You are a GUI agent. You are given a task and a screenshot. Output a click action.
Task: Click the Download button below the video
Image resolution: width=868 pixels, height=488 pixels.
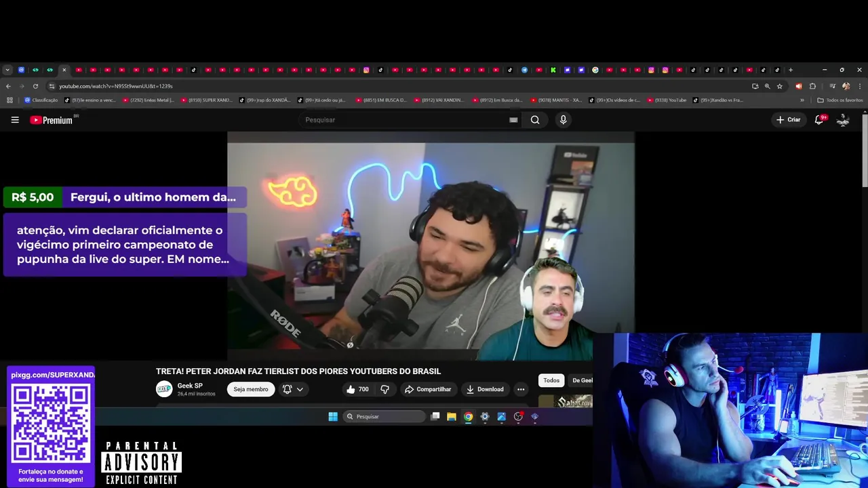485,389
